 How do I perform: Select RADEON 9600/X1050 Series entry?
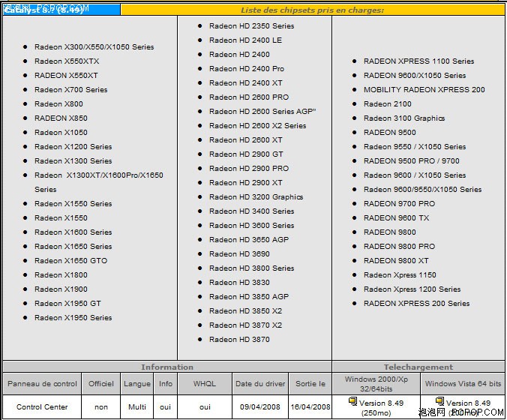[x=415, y=75]
